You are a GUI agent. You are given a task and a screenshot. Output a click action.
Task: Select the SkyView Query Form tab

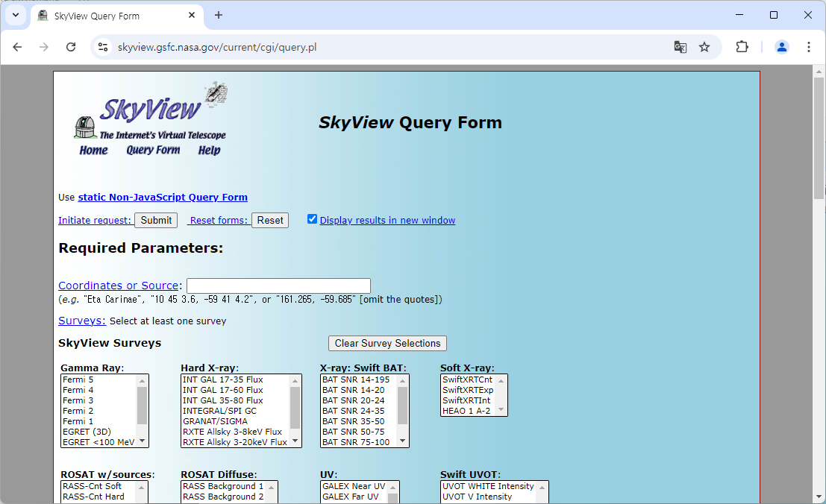point(116,16)
